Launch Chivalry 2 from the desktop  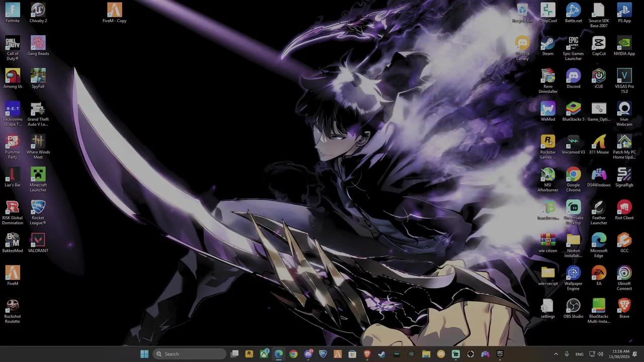[38, 13]
